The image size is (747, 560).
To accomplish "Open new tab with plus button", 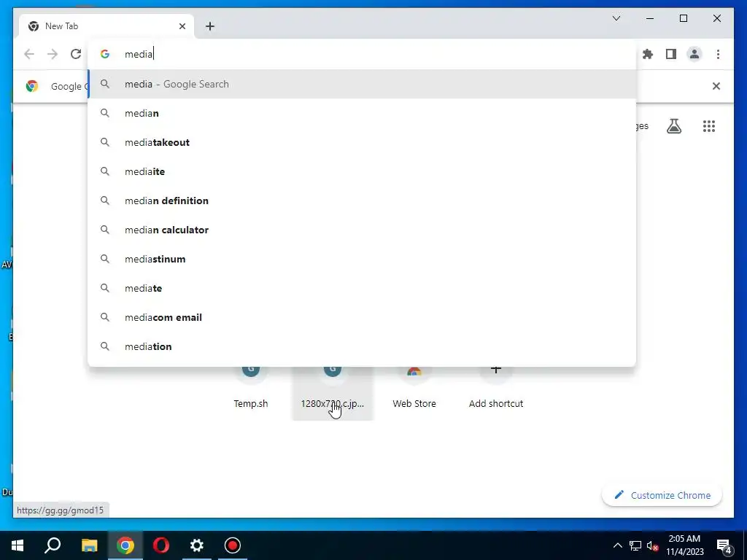I will 210,26.
